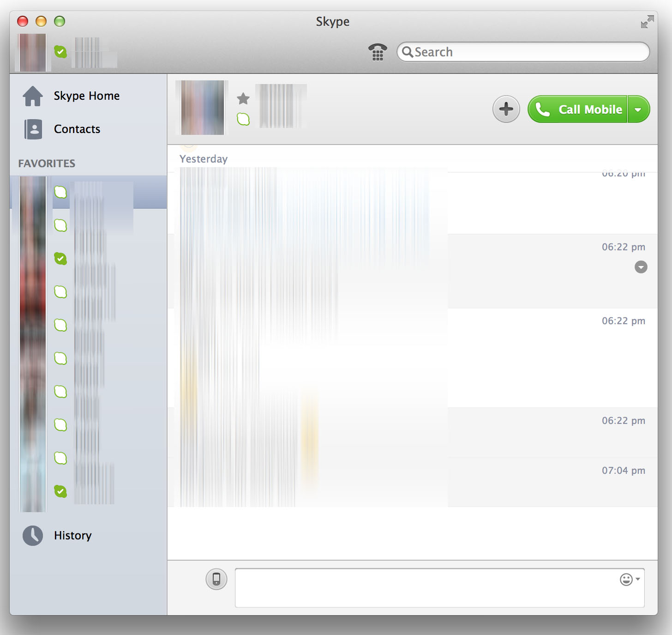672x635 pixels.
Task: Open History in sidebar
Action: click(88, 536)
